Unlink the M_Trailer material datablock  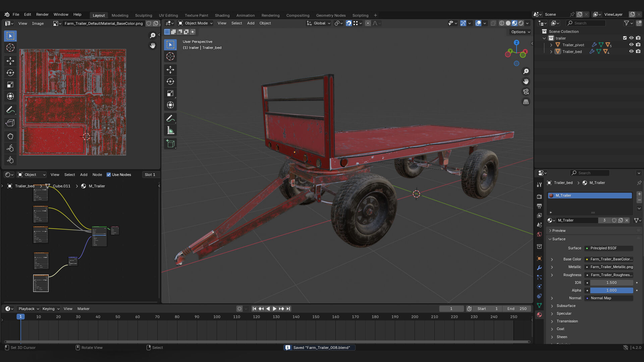pyautogui.click(x=627, y=220)
